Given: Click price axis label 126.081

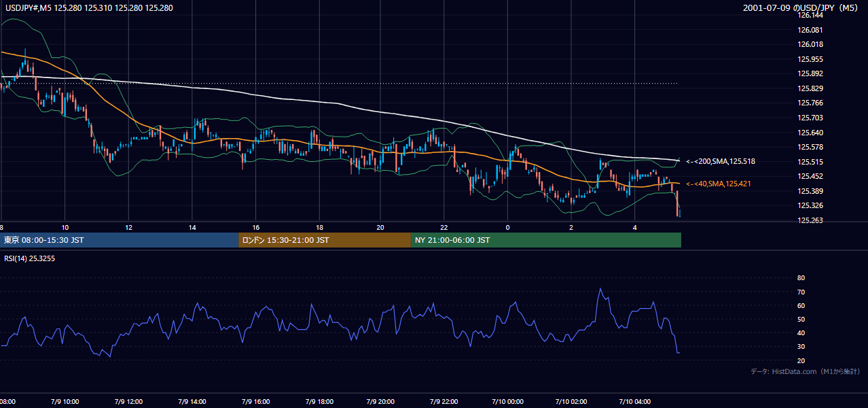Looking at the screenshot, I should point(810,30).
